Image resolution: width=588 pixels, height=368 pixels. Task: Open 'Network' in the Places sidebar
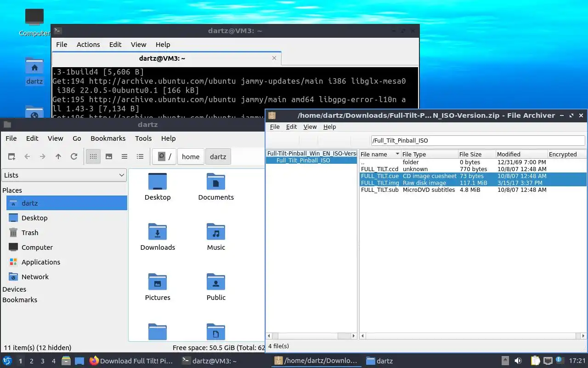(67, 276)
